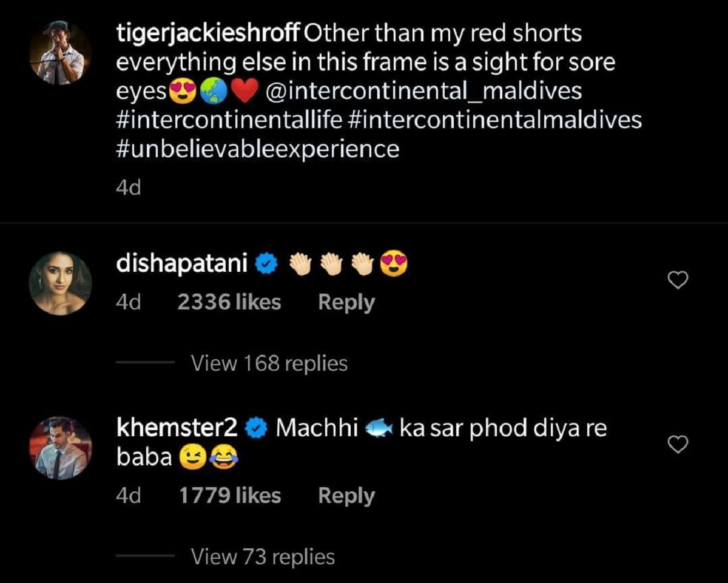Open tigerjackieshroff's profile picture
728x583 pixels.
coord(60,53)
